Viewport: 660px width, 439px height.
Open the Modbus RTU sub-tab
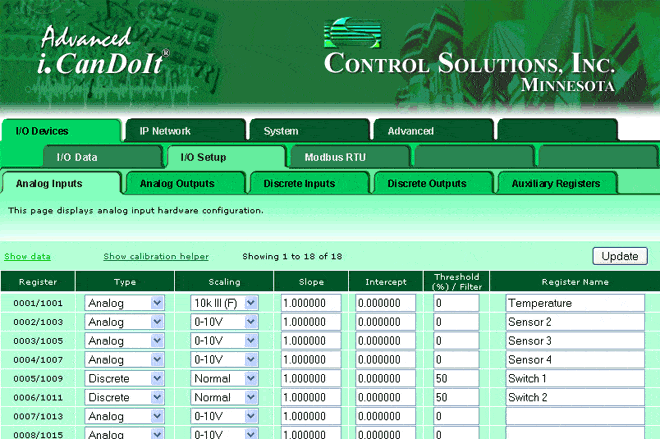click(350, 157)
